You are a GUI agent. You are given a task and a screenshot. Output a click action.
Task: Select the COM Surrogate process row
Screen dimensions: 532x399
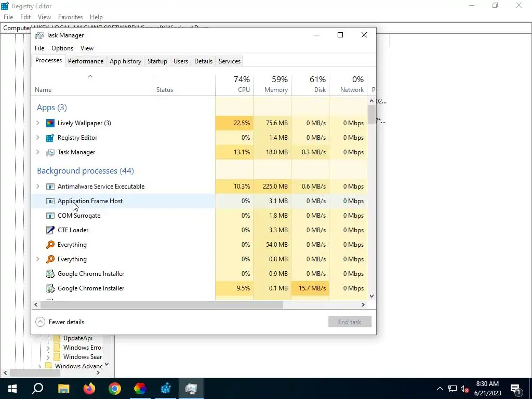click(199, 216)
